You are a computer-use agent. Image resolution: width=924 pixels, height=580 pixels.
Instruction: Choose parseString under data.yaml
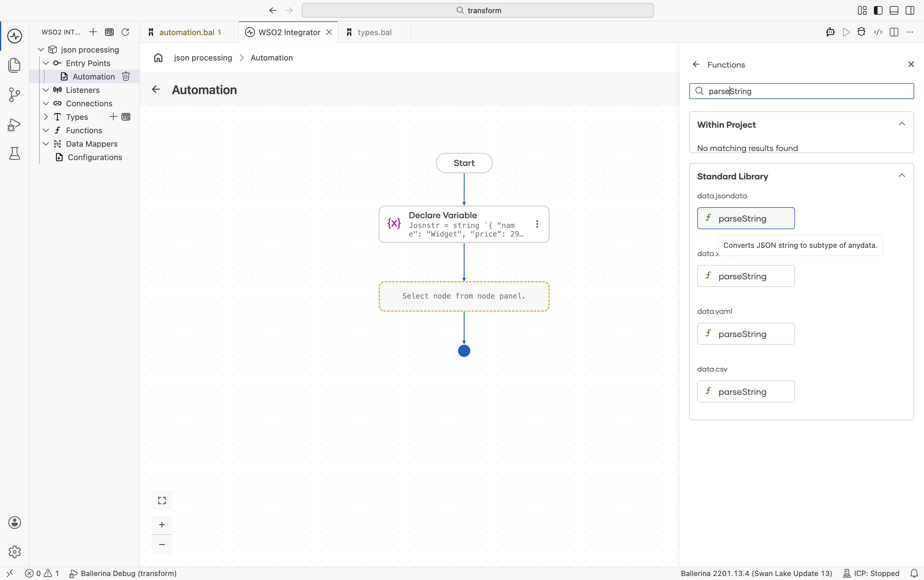746,334
